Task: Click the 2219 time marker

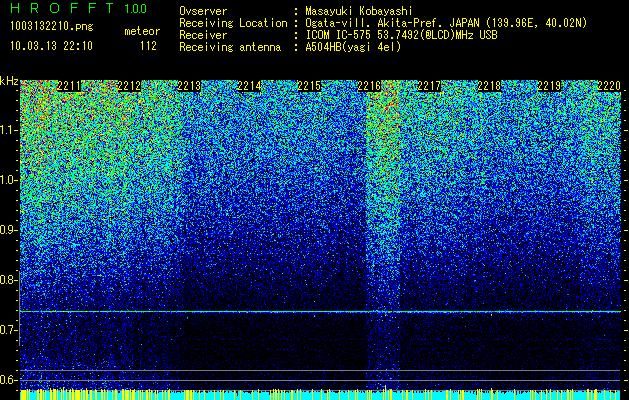Action: click(549, 86)
